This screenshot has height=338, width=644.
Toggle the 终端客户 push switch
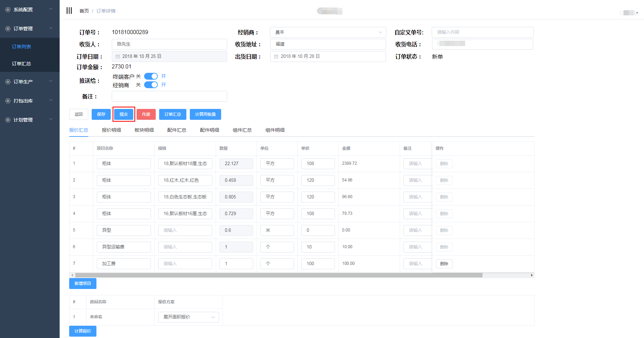pos(151,76)
